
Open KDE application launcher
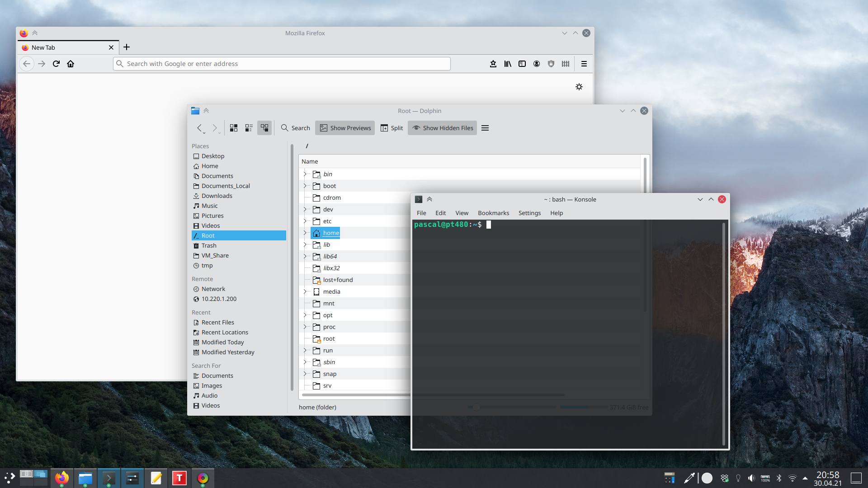click(9, 478)
